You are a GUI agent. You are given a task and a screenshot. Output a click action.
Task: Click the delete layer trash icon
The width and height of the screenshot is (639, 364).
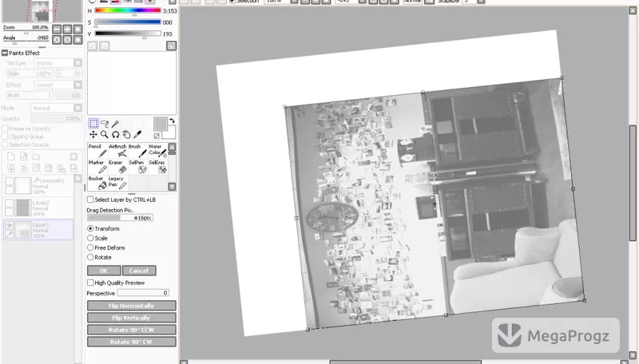coord(49,168)
